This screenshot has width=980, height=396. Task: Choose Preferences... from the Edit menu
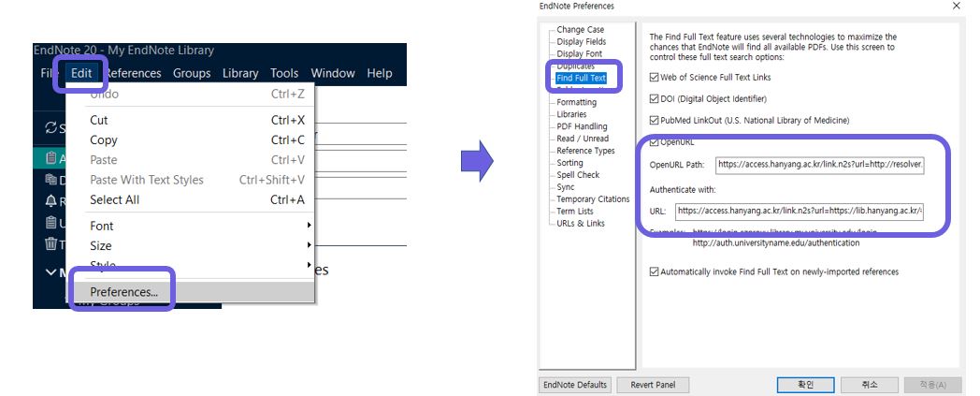point(123,292)
